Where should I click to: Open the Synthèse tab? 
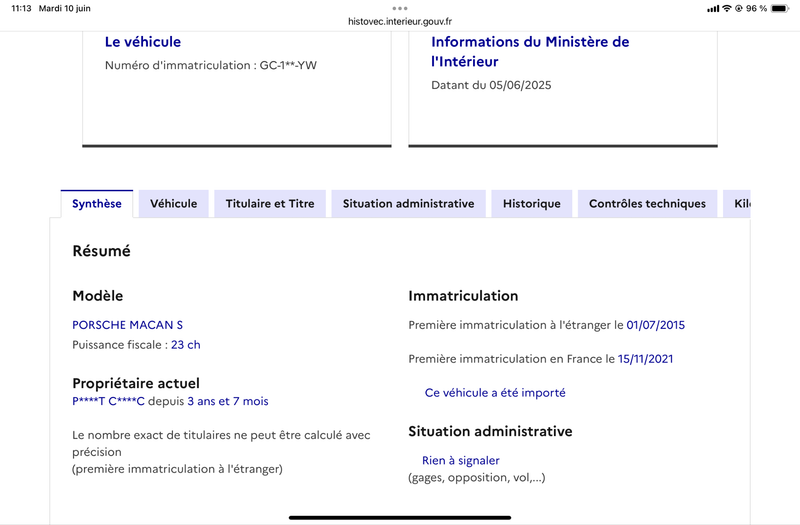97,204
